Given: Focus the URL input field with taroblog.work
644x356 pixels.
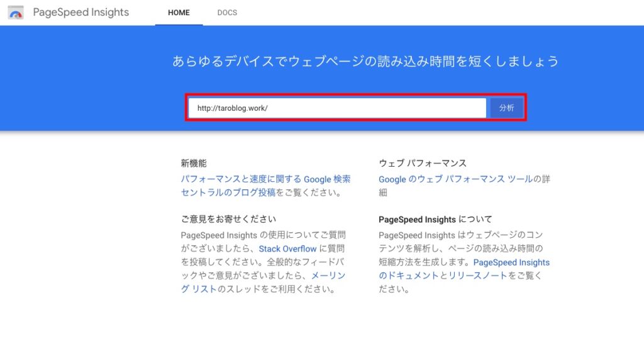Looking at the screenshot, I should (x=337, y=108).
